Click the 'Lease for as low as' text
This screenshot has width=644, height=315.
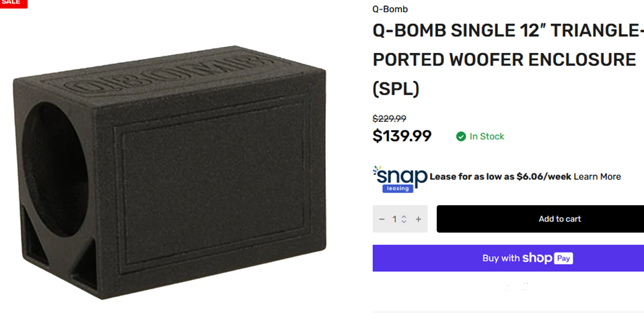[472, 177]
